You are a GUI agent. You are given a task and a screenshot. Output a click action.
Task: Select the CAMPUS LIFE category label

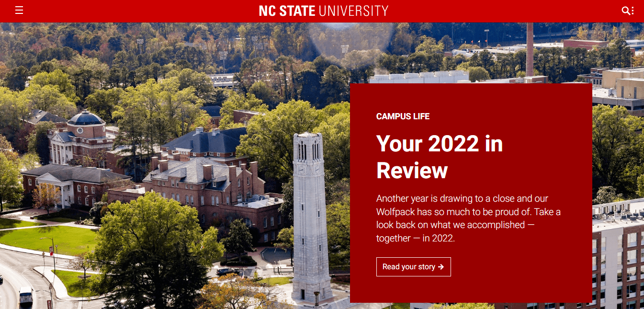[403, 116]
